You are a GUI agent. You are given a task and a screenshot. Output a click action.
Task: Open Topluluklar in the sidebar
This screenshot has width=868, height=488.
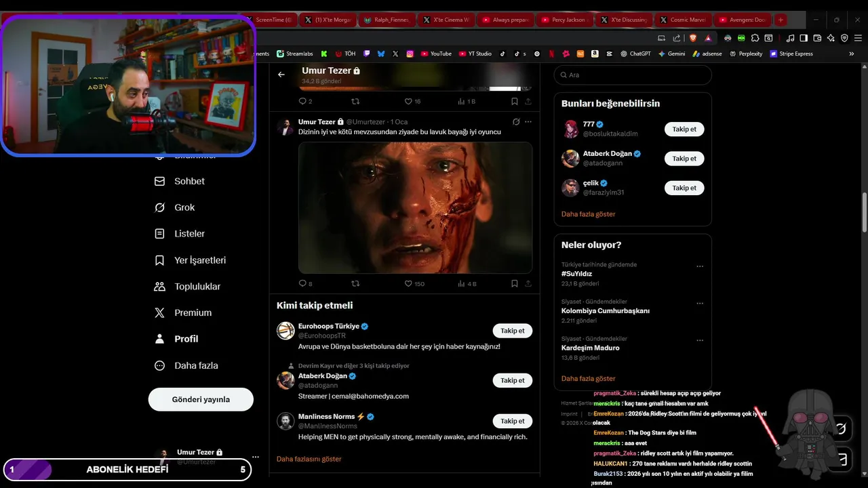(x=188, y=287)
